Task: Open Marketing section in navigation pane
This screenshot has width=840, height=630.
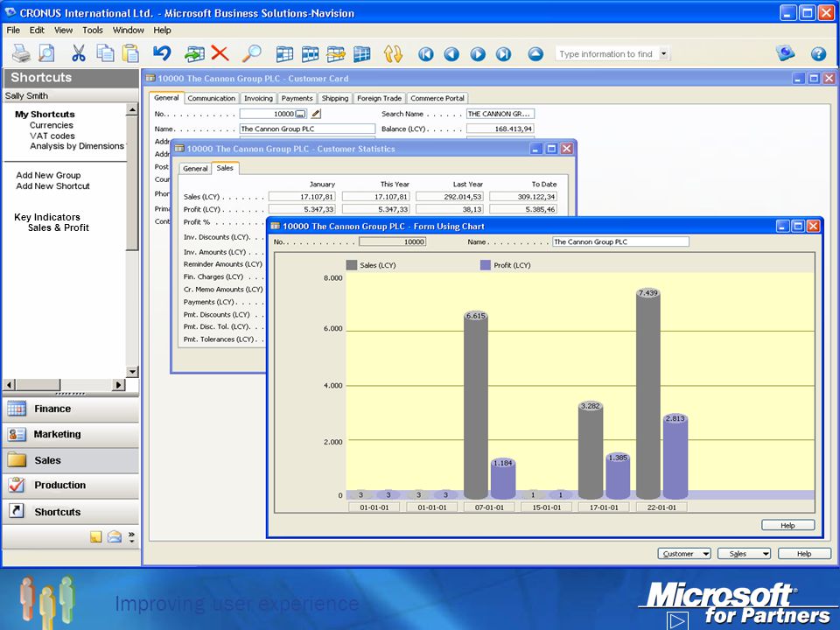Action: click(x=70, y=435)
